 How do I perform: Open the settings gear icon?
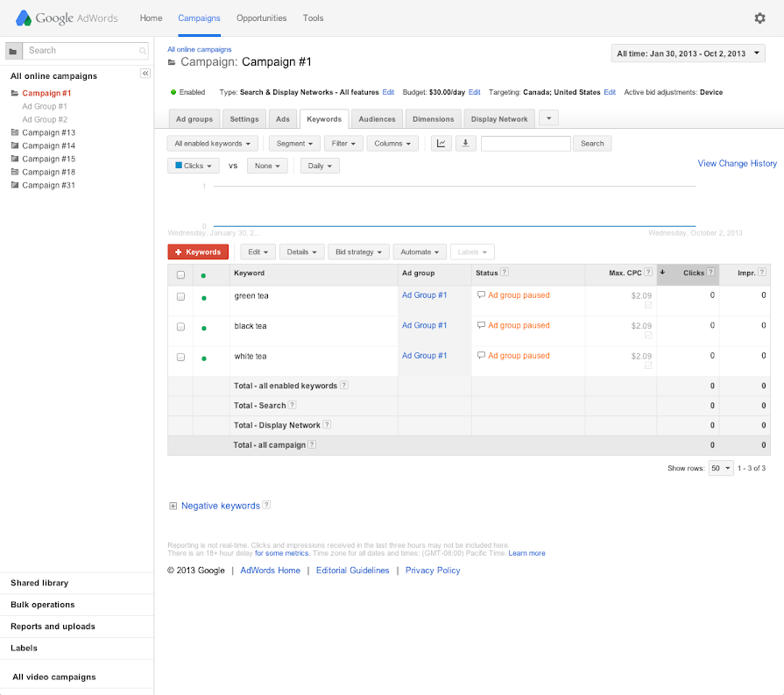coord(759,18)
